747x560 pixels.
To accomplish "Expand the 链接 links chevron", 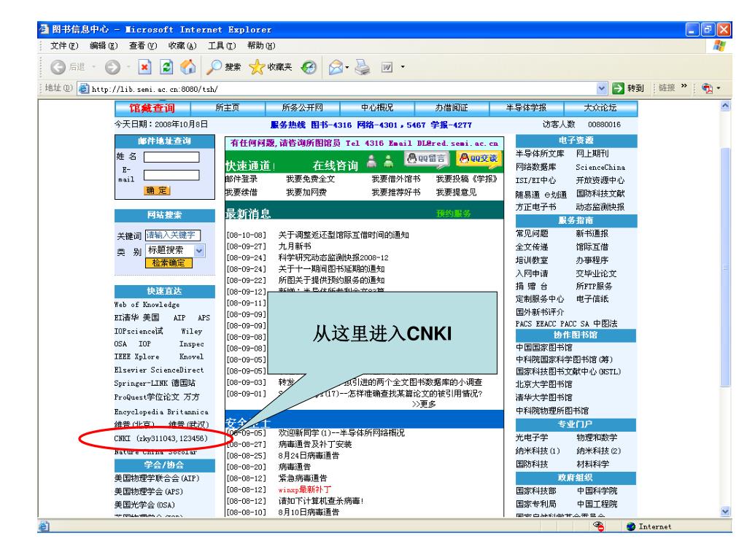I will coord(684,86).
